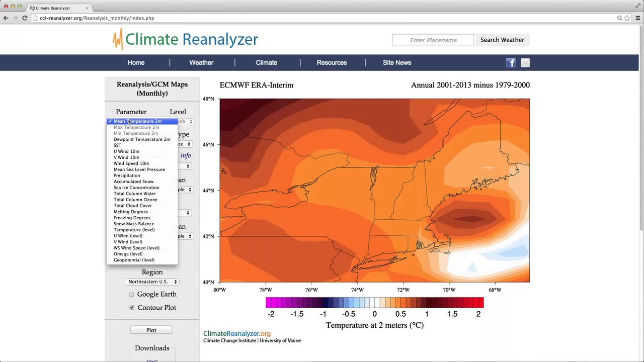Open the Facebook icon link
The height and width of the screenshot is (362, 644).
(511, 63)
